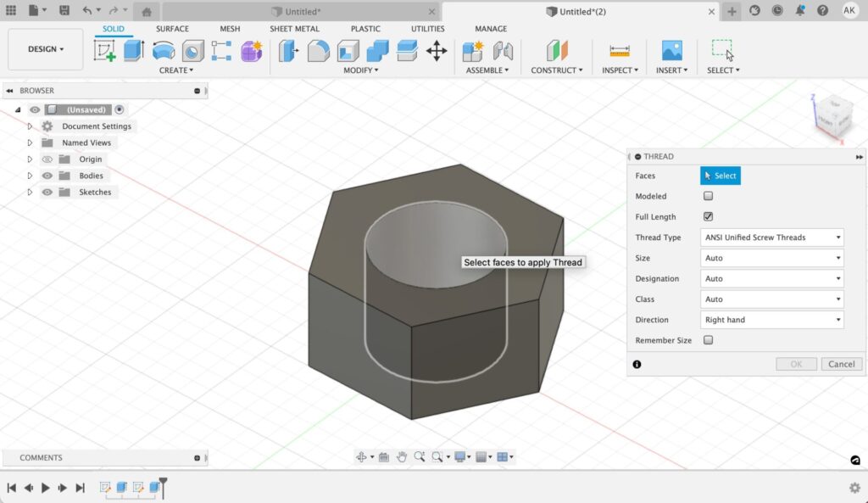This screenshot has height=503, width=868.
Task: Uncheck the Full Length option
Action: click(709, 217)
